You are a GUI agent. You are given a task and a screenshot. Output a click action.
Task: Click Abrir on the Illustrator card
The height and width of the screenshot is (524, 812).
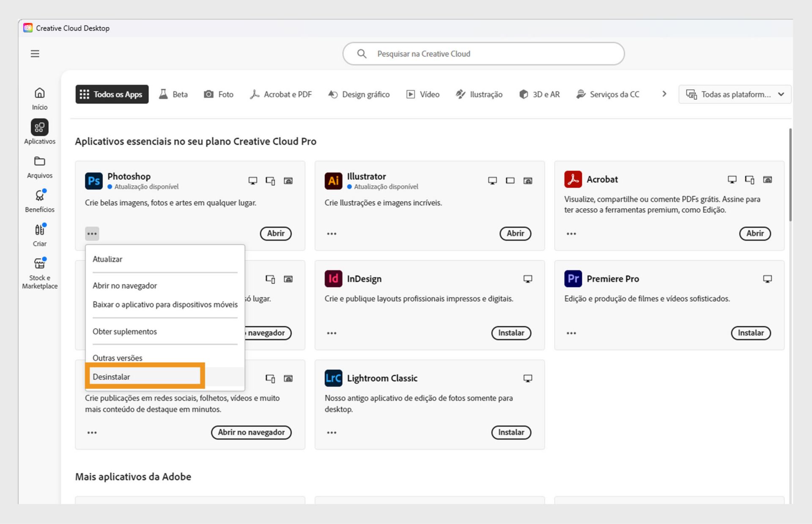[515, 233]
